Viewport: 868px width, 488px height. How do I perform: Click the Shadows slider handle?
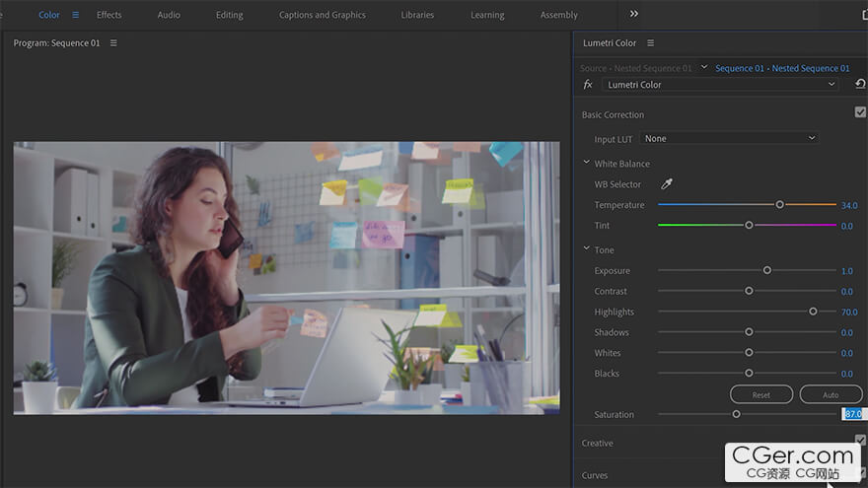[749, 332]
